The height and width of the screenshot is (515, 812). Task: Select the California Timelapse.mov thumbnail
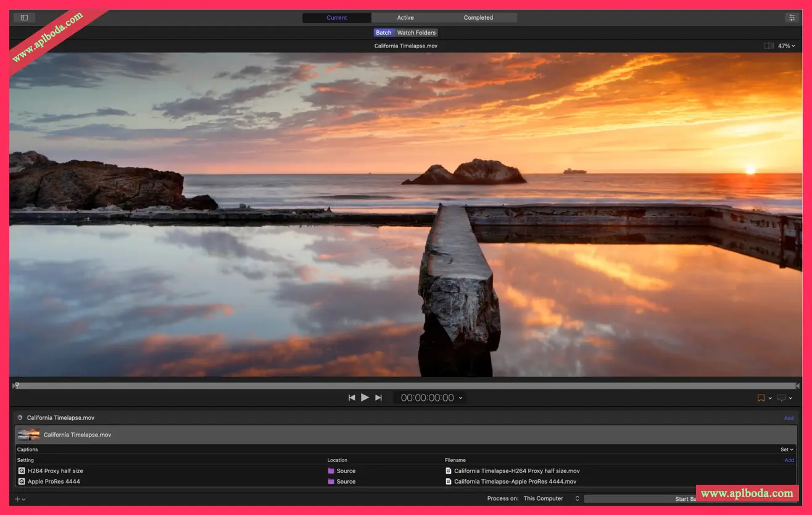[x=28, y=435]
